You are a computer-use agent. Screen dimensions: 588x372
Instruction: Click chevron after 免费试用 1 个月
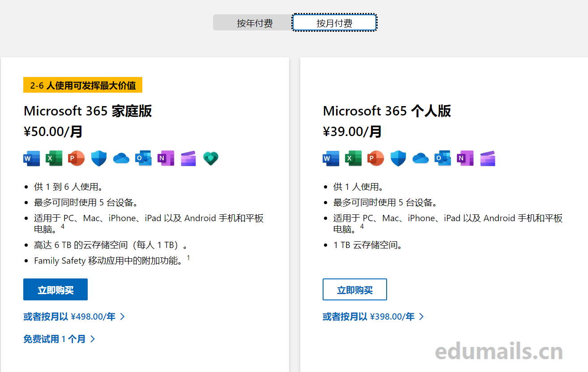tap(93, 339)
